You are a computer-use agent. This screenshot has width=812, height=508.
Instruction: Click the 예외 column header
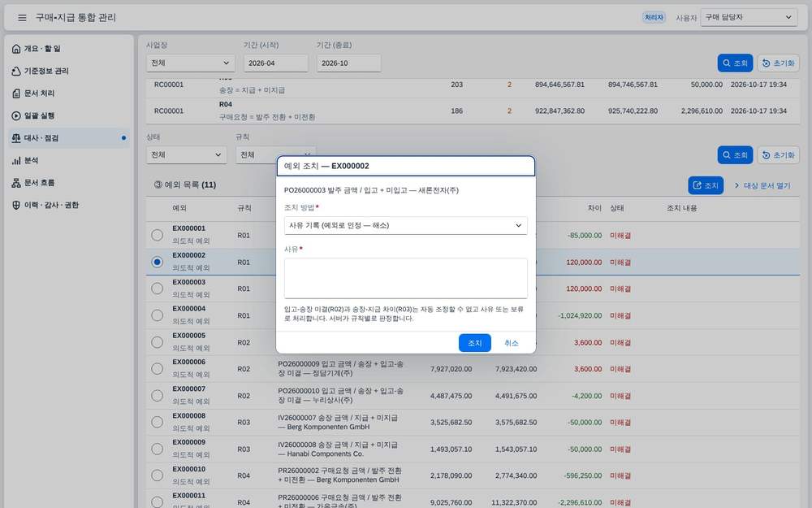click(179, 208)
